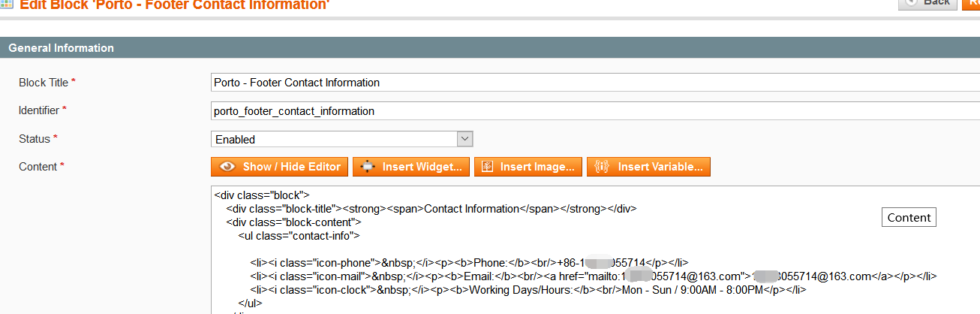The width and height of the screenshot is (980, 314).
Task: Click the eye icon on Show / Hide Editor
Action: tap(227, 167)
